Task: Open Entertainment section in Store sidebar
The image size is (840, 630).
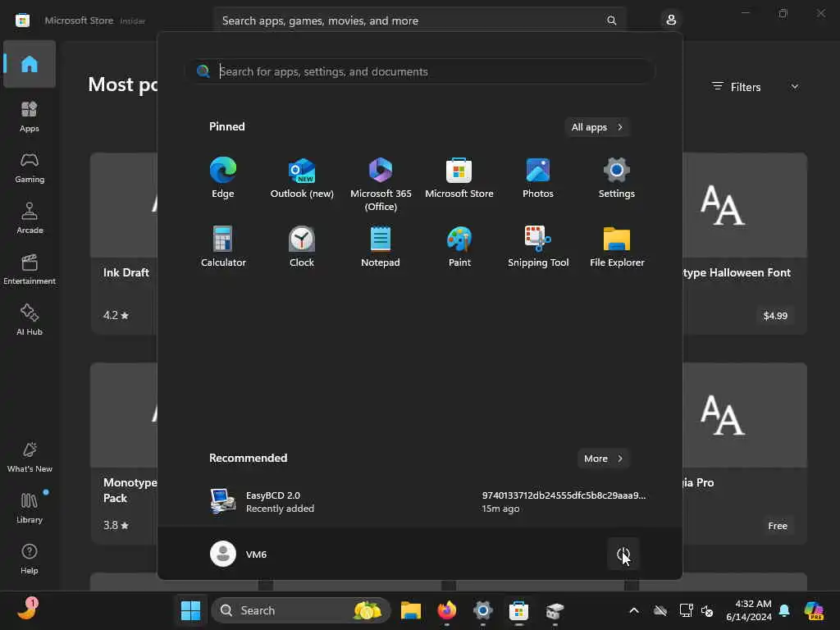Action: [30, 269]
